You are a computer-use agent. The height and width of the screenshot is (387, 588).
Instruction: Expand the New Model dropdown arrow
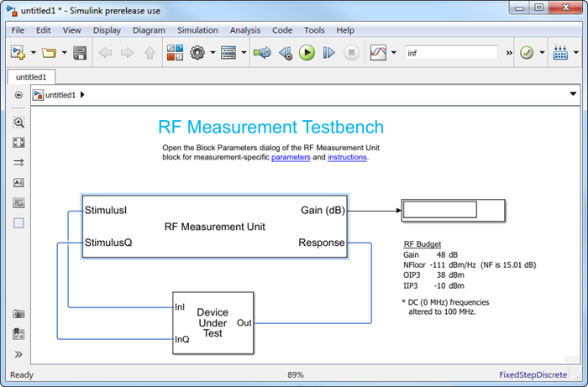(x=34, y=53)
